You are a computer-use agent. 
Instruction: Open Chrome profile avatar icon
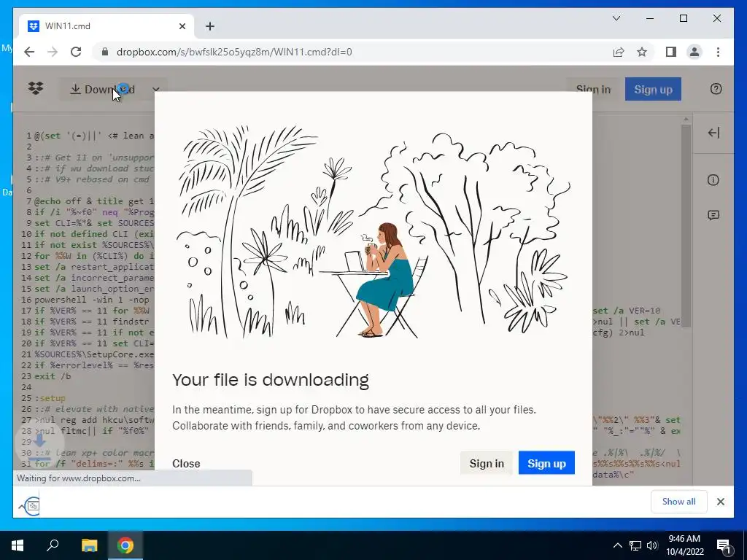(694, 52)
